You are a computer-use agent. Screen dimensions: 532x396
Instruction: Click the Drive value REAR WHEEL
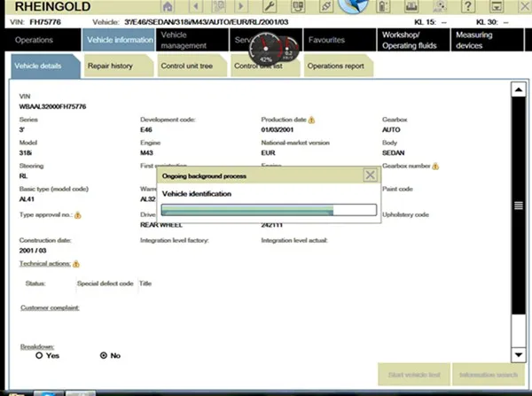click(x=161, y=225)
